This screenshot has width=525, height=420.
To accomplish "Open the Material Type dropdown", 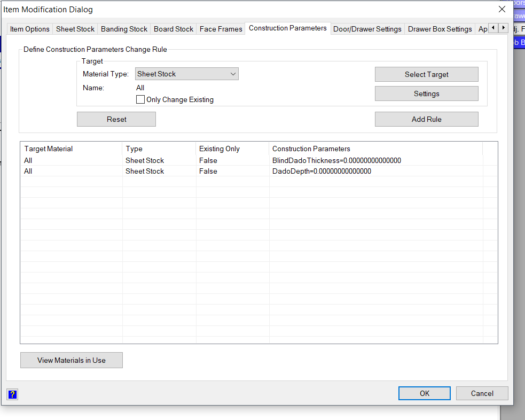I will [186, 74].
